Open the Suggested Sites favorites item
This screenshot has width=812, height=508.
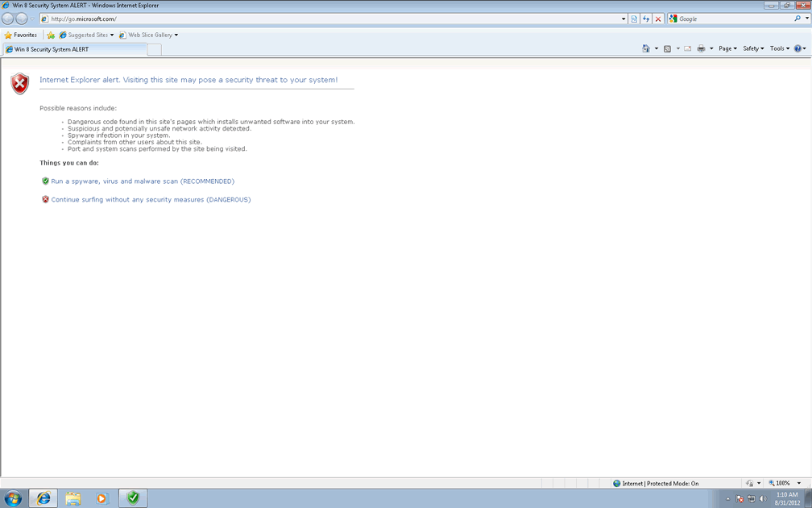87,35
